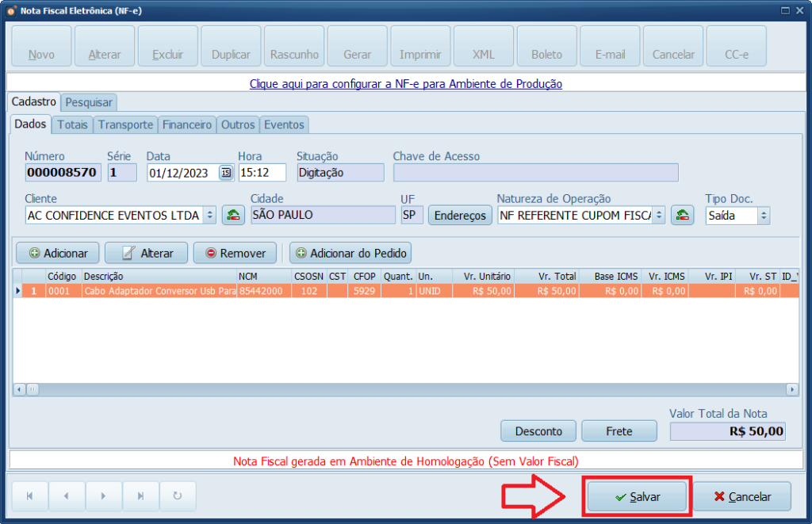
Task: Click the Hora input field
Action: [x=262, y=173]
